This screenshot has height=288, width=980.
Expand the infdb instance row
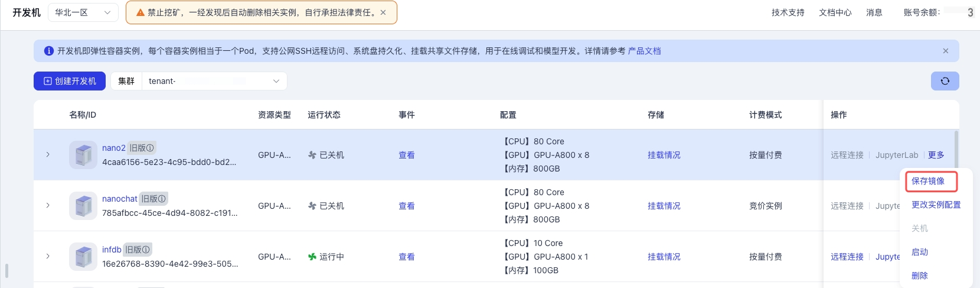click(48, 257)
